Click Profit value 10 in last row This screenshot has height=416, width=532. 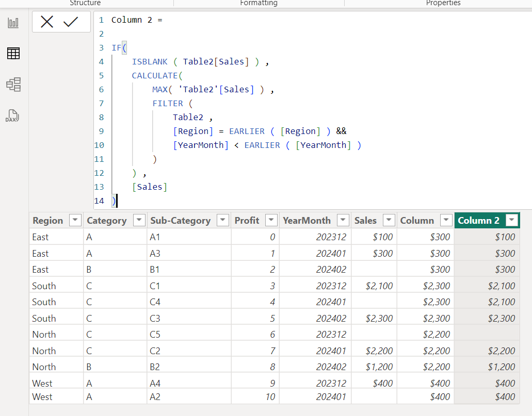pos(270,397)
